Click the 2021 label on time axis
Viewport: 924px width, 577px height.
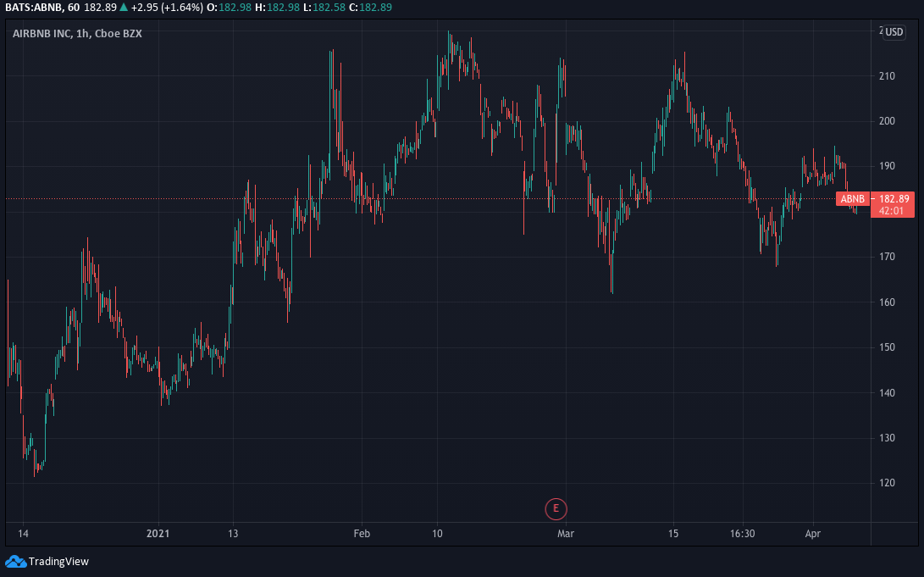point(158,534)
